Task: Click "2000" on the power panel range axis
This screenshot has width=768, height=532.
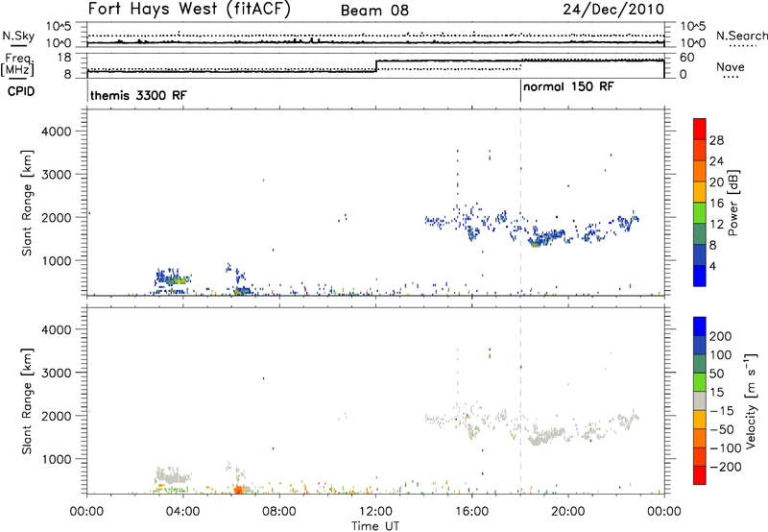Action: tap(57, 217)
